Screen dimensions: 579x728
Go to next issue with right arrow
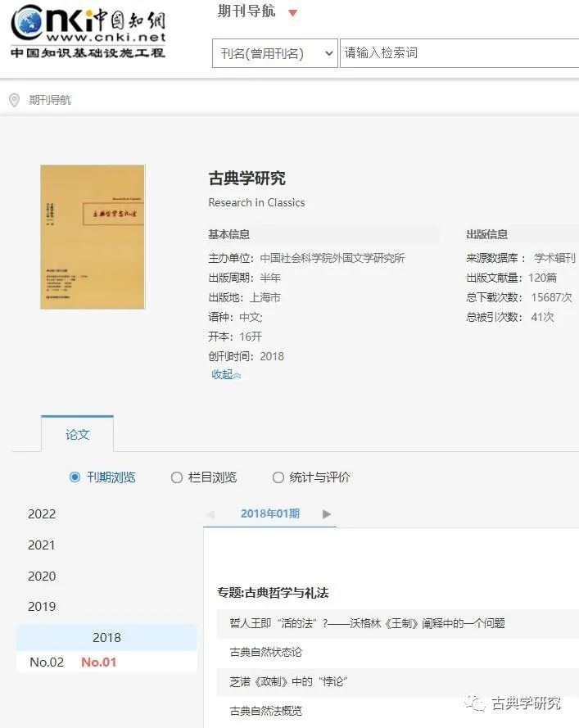pyautogui.click(x=327, y=514)
